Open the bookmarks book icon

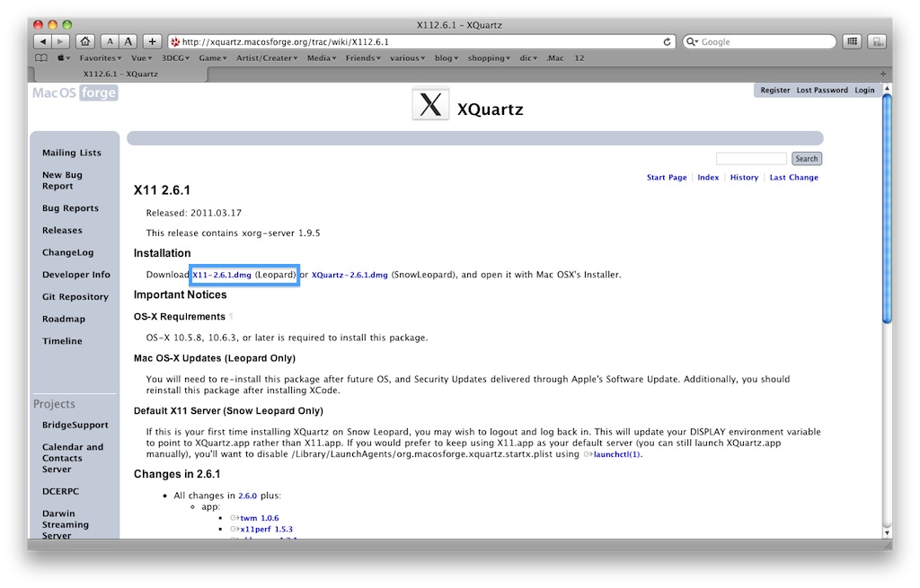tap(41, 57)
